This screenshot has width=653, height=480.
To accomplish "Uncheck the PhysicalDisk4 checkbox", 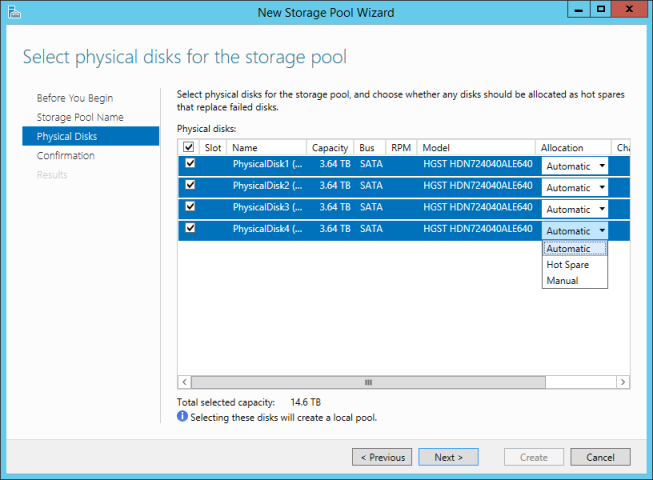I will (190, 228).
